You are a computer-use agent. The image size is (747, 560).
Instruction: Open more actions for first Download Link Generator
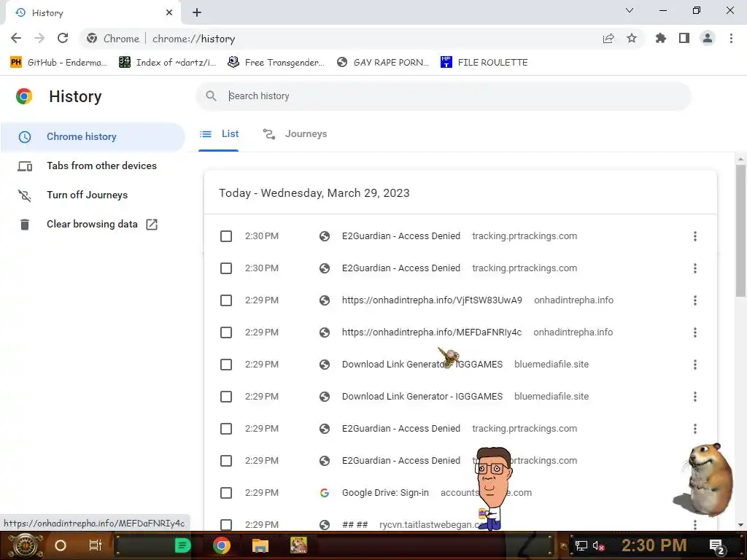click(x=695, y=365)
